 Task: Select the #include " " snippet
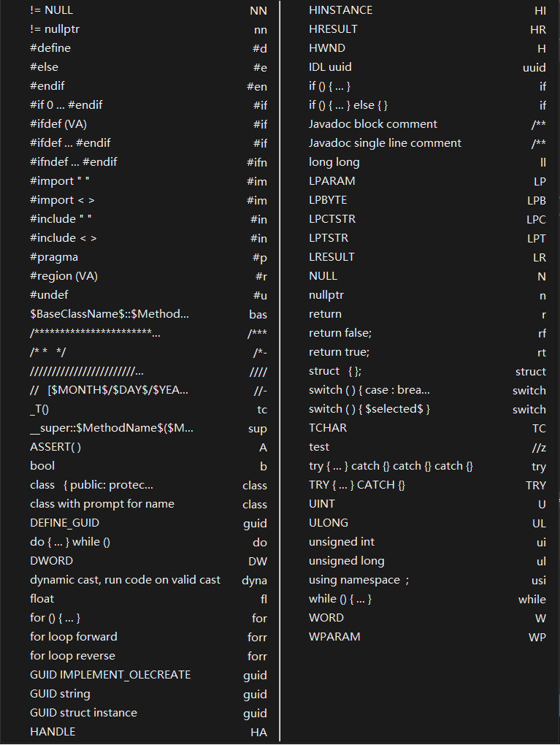point(61,218)
